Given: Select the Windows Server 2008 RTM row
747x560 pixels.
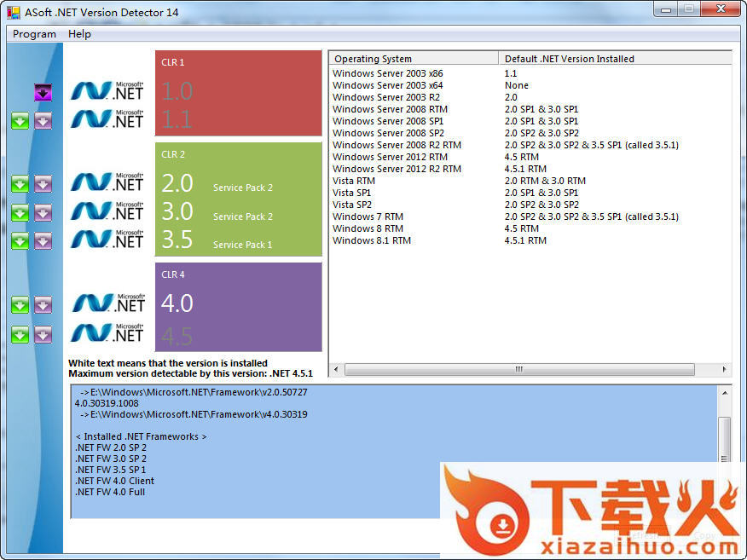Looking at the screenshot, I should click(530, 109).
